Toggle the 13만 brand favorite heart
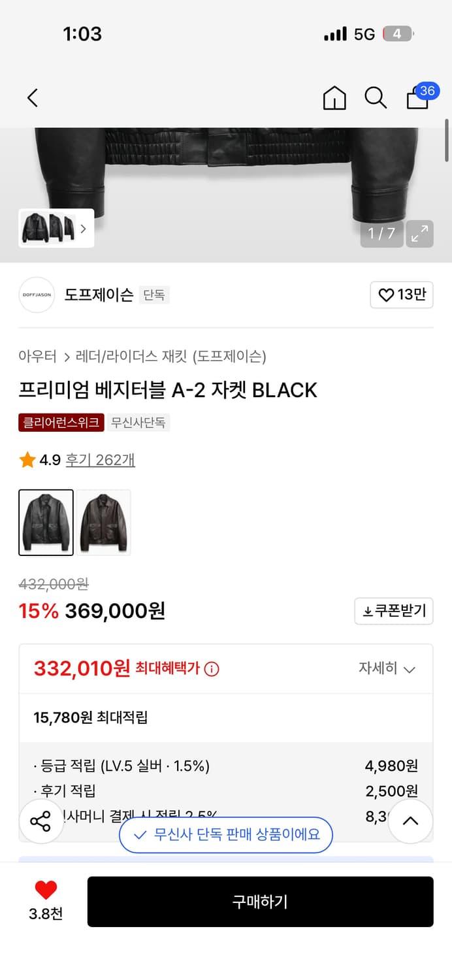 tap(401, 295)
